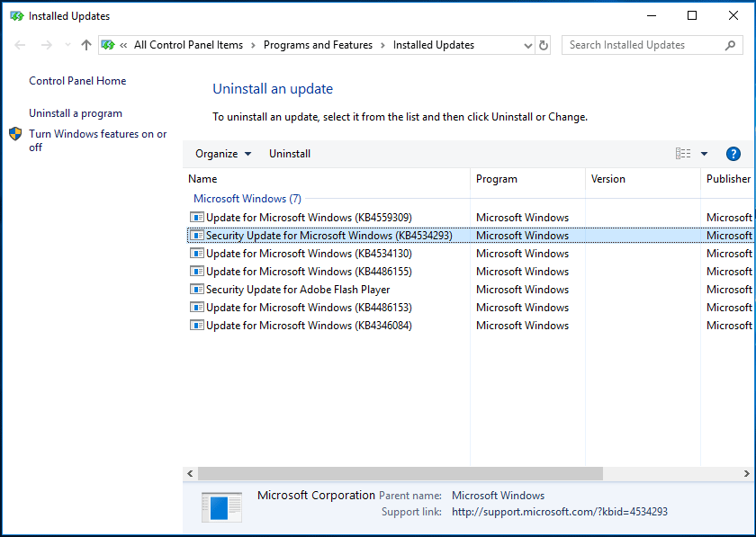Select the Control Panel icon in address bar

coord(108,44)
